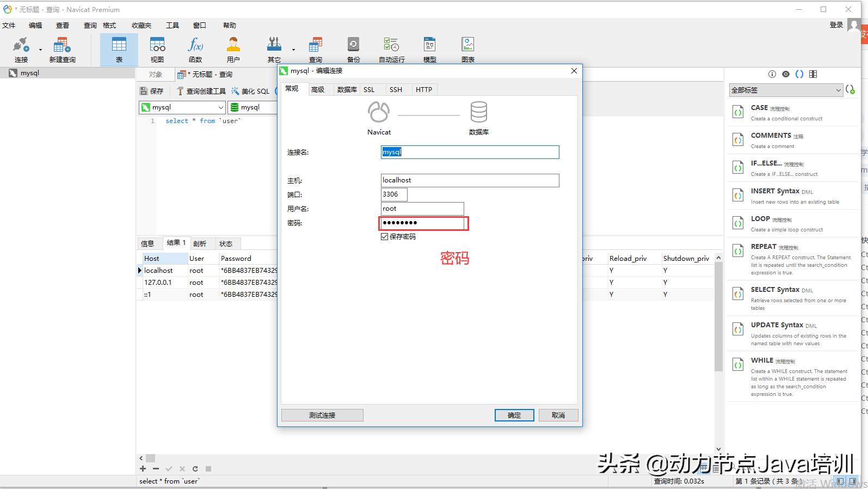Expand the Others toolbar dropdown arrow
Image resolution: width=868 pixels, height=489 pixels.
[293, 50]
